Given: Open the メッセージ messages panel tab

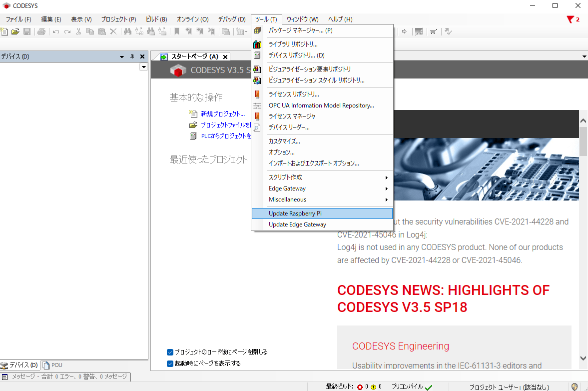Looking at the screenshot, I should click(65, 376).
